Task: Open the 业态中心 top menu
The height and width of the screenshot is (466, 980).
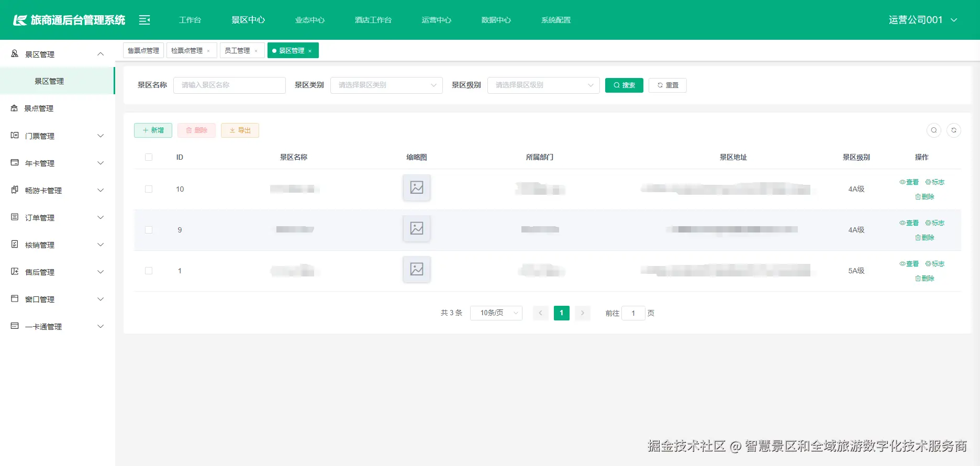Action: point(310,20)
